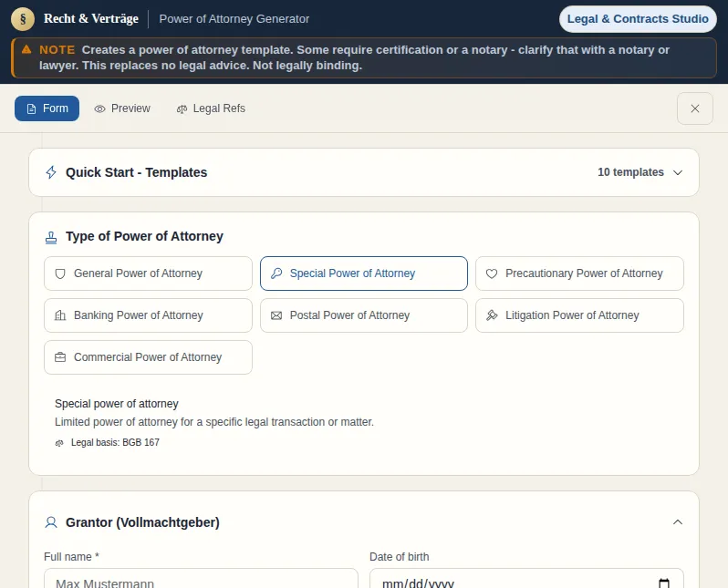The image size is (728, 588).
Task: Switch to the Preview tab
Action: tap(122, 108)
